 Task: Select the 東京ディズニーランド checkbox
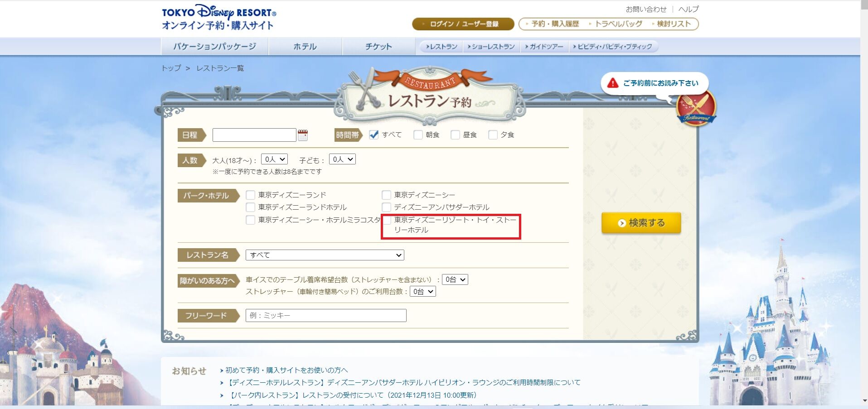[x=250, y=194]
